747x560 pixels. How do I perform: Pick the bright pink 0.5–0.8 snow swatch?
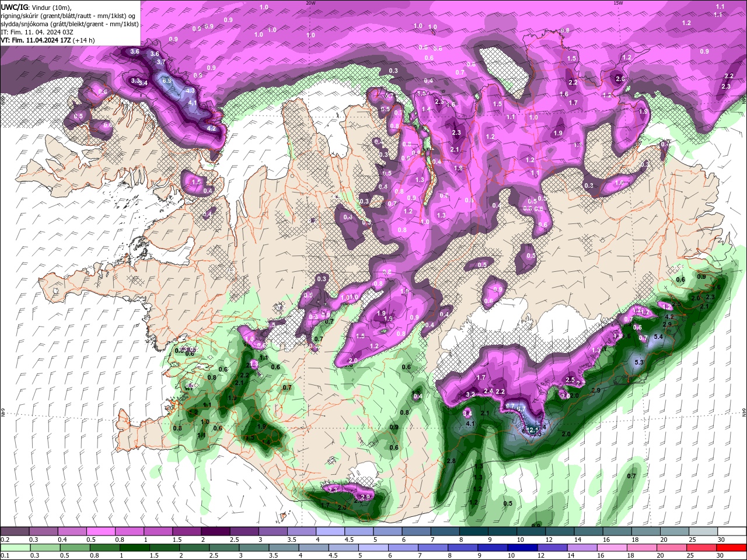click(100, 531)
